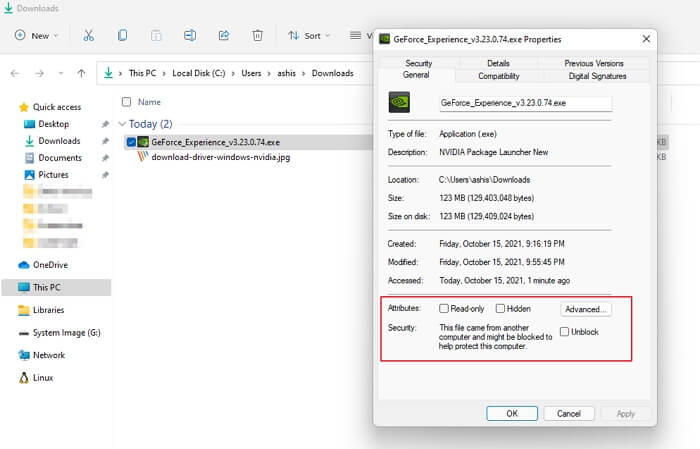Open OneDrive in the sidebar
700x449 pixels.
43,265
